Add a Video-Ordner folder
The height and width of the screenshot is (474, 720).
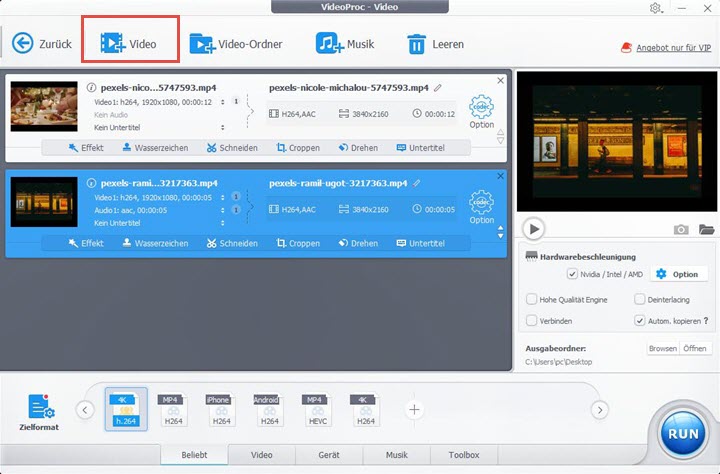pyautogui.click(x=236, y=44)
